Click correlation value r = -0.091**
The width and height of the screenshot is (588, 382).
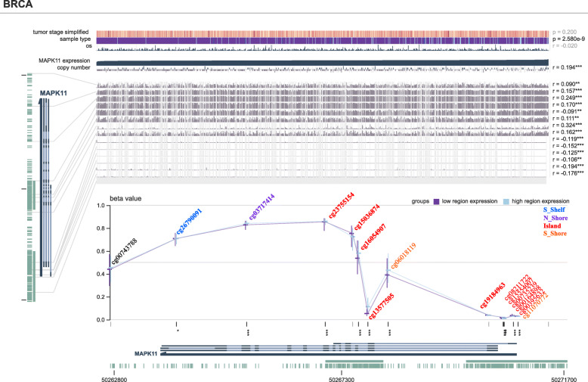coord(567,111)
